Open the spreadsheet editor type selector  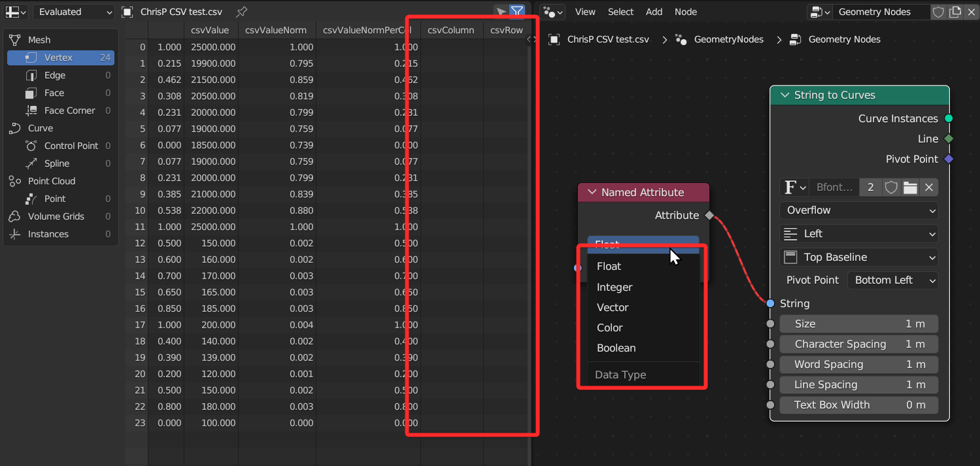click(x=16, y=12)
